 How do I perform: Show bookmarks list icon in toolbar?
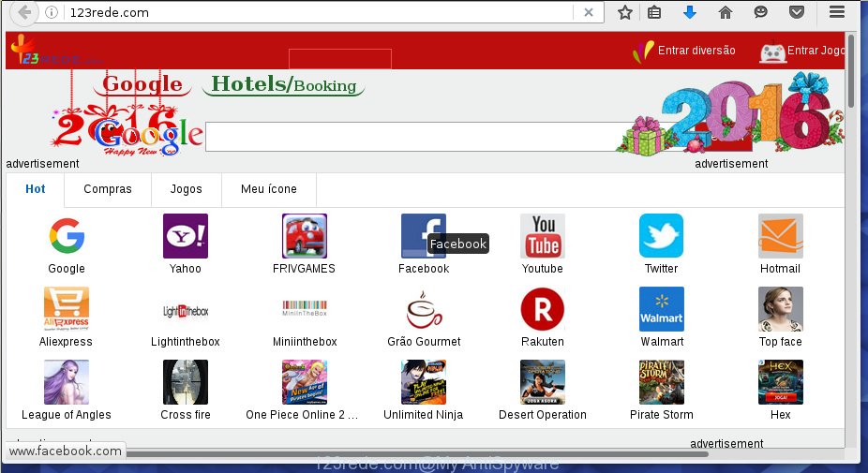point(654,12)
